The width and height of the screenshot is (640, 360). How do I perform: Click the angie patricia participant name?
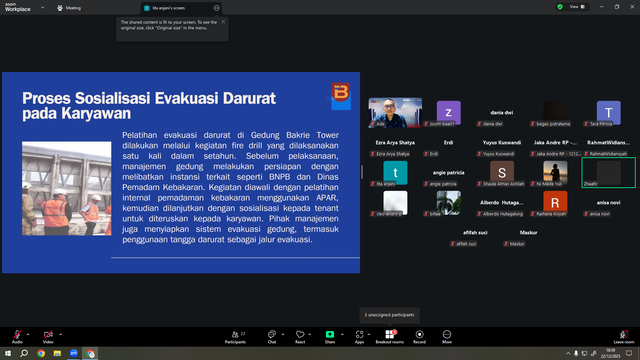tap(449, 173)
